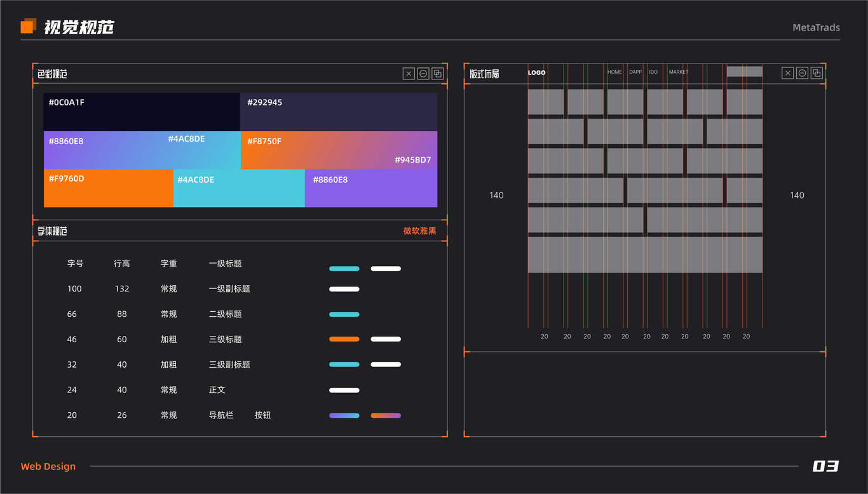This screenshot has width=868, height=494.
Task: Go to MARKET in the layout navigation bar
Action: pyautogui.click(x=679, y=72)
